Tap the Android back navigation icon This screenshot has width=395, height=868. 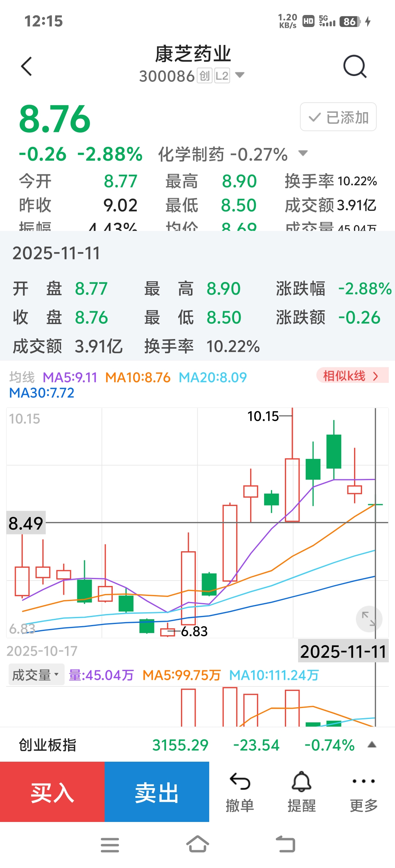pyautogui.click(x=285, y=844)
